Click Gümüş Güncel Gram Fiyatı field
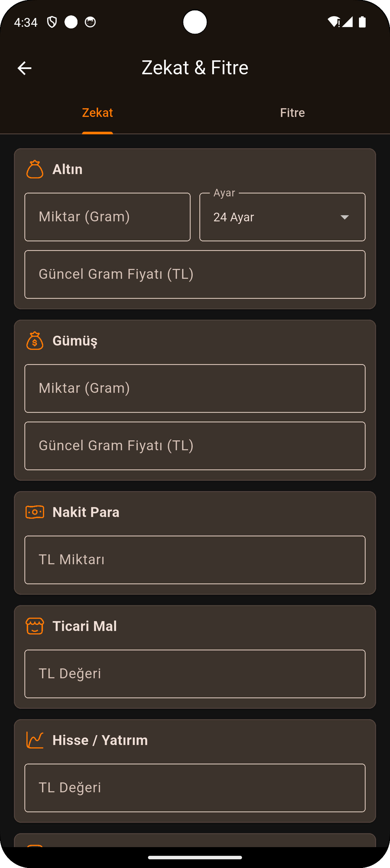Image resolution: width=390 pixels, height=868 pixels. (194, 445)
